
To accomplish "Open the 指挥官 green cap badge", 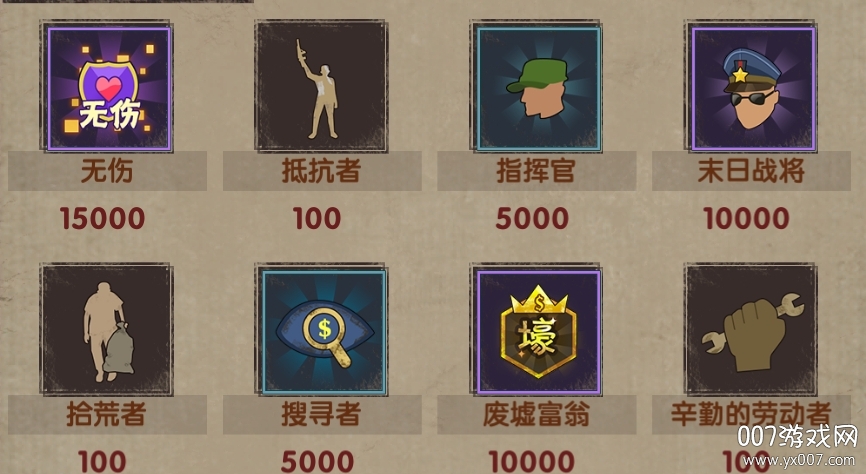I will 537,88.
